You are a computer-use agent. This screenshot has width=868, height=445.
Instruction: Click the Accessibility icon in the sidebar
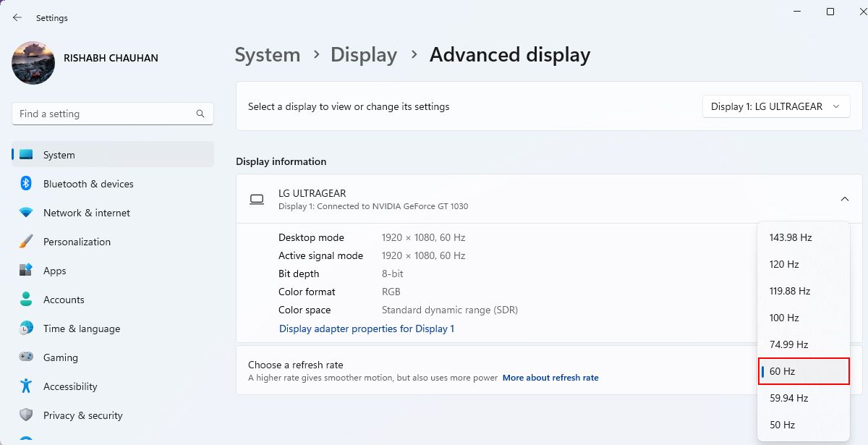[26, 386]
